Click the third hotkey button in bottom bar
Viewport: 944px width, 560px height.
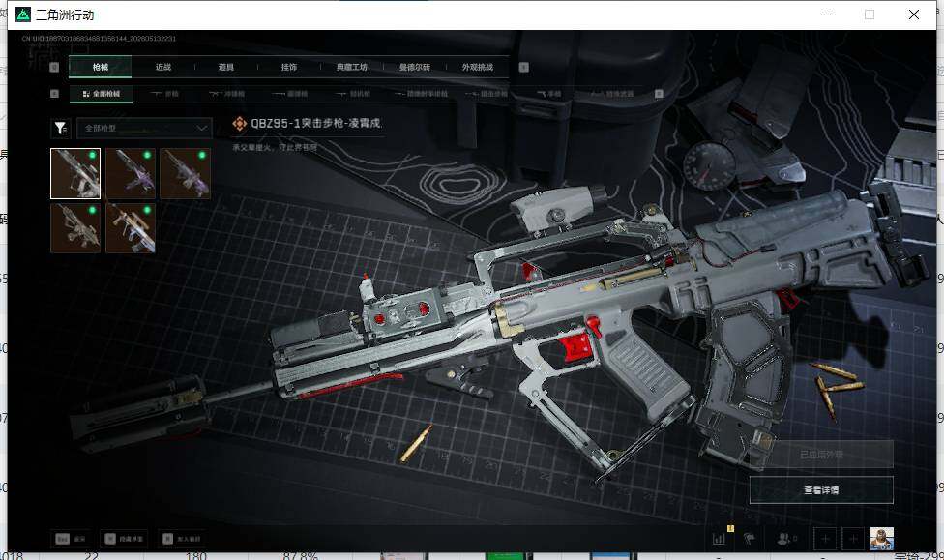click(181, 539)
